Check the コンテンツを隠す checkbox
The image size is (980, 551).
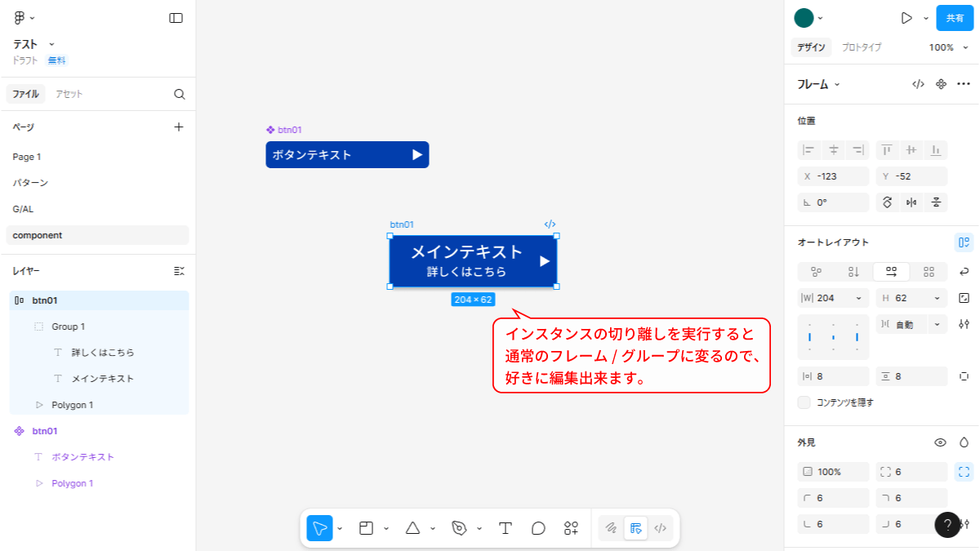pos(804,402)
